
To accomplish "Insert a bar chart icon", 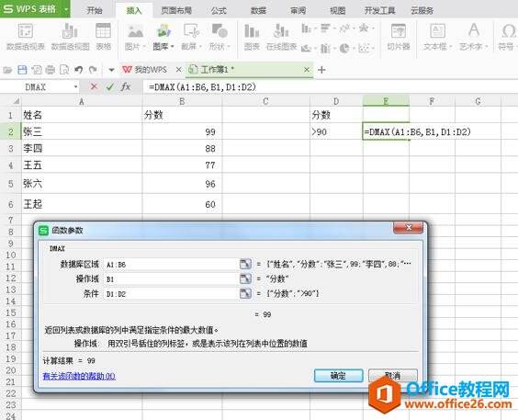I will tap(325, 28).
